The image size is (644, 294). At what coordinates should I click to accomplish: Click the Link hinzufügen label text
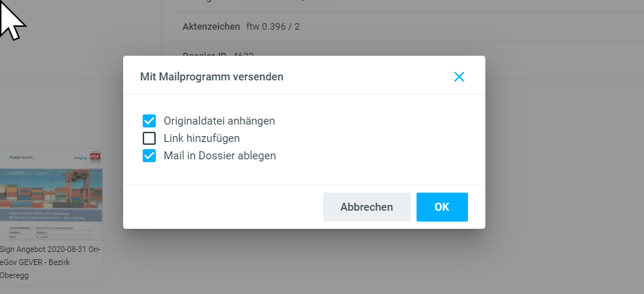pyautogui.click(x=201, y=138)
